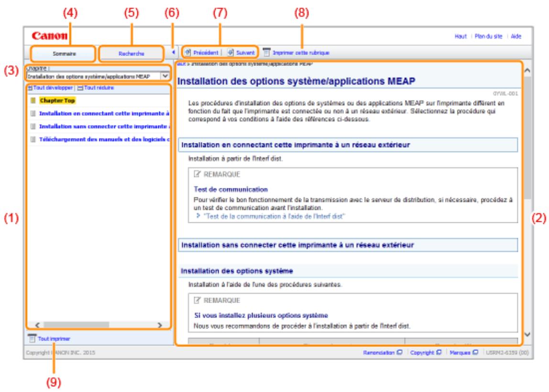Collapse the left navigation panel arrow
Image resolution: width=549 pixels, height=392 pixels.
[x=173, y=52]
